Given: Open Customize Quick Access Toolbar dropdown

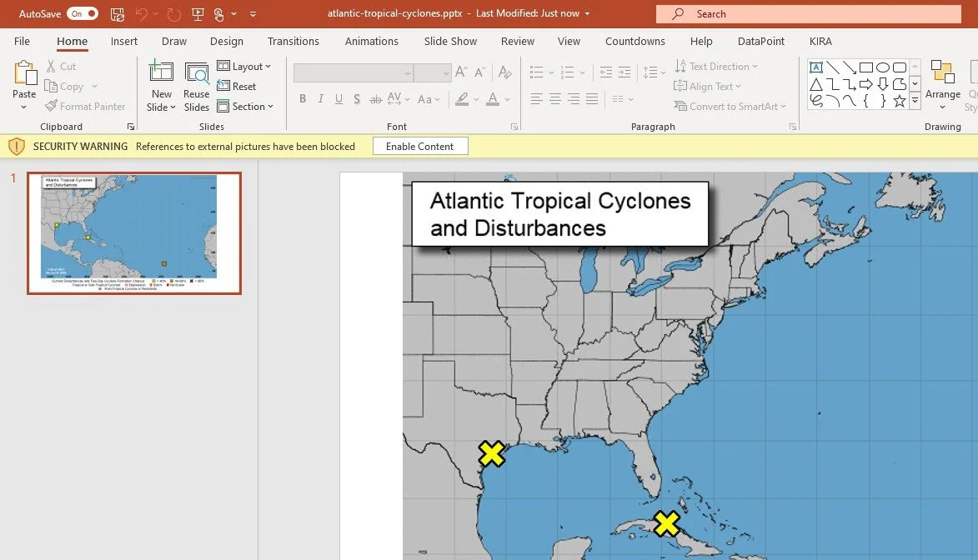Looking at the screenshot, I should (x=253, y=13).
